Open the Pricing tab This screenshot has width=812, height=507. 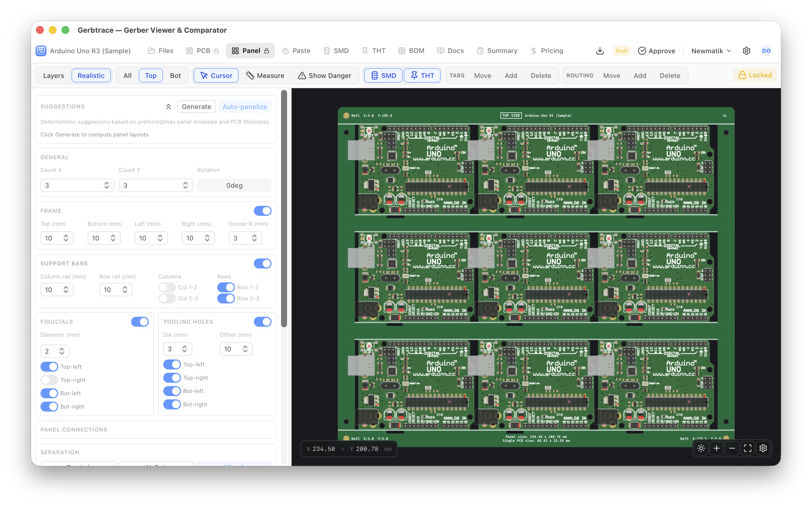(x=547, y=51)
